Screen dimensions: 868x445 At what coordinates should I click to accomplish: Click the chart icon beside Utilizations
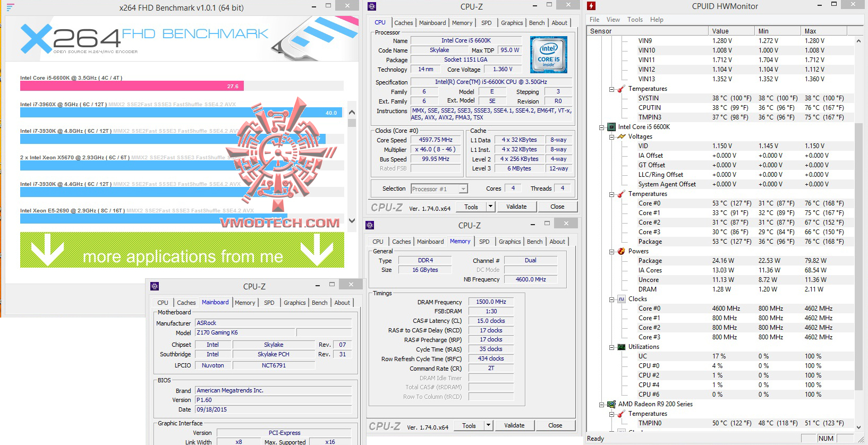point(621,347)
